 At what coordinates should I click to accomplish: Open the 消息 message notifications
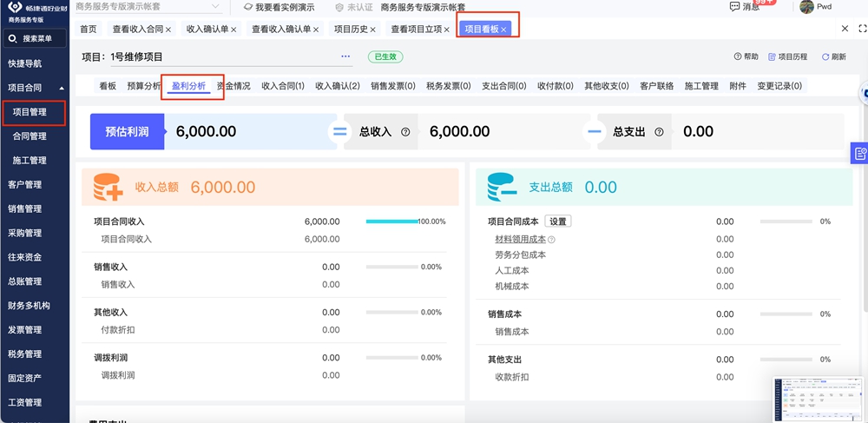click(x=745, y=7)
